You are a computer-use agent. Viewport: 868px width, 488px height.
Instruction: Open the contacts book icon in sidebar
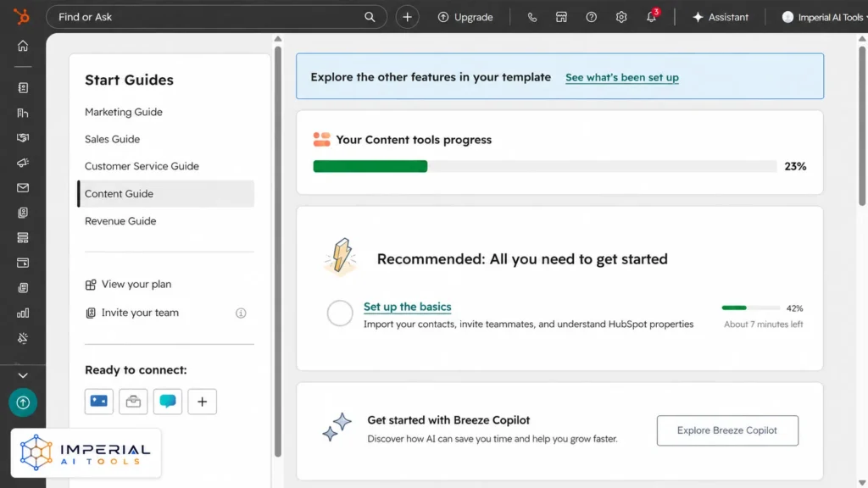(23, 87)
